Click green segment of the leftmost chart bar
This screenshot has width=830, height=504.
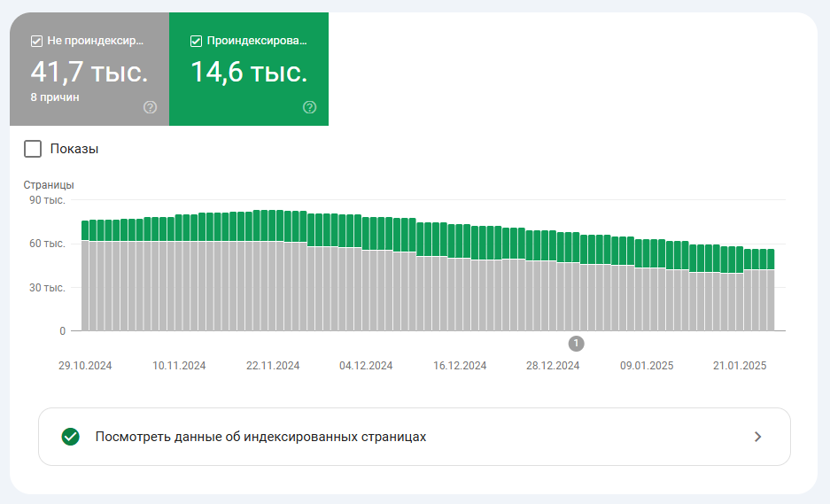(85, 230)
